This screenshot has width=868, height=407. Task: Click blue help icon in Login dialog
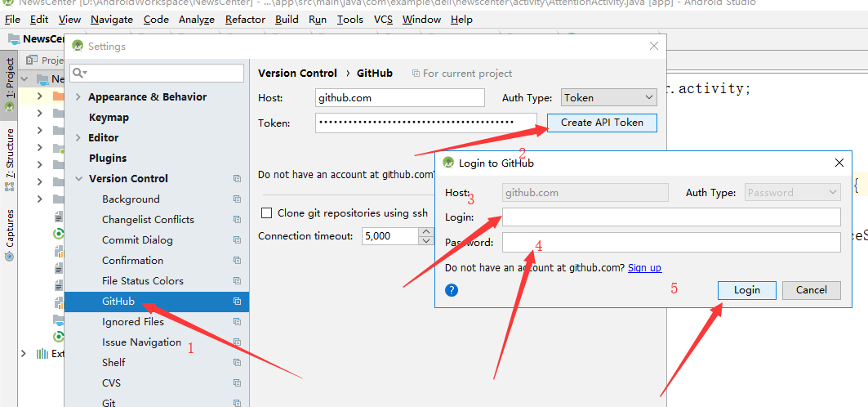point(452,289)
